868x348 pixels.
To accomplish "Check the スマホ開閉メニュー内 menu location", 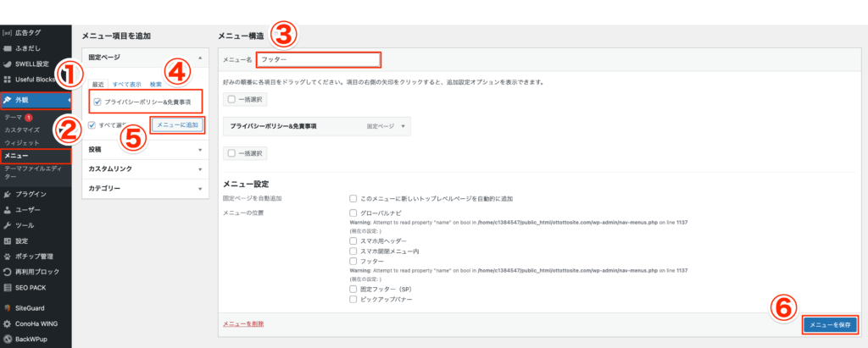I will tap(353, 251).
